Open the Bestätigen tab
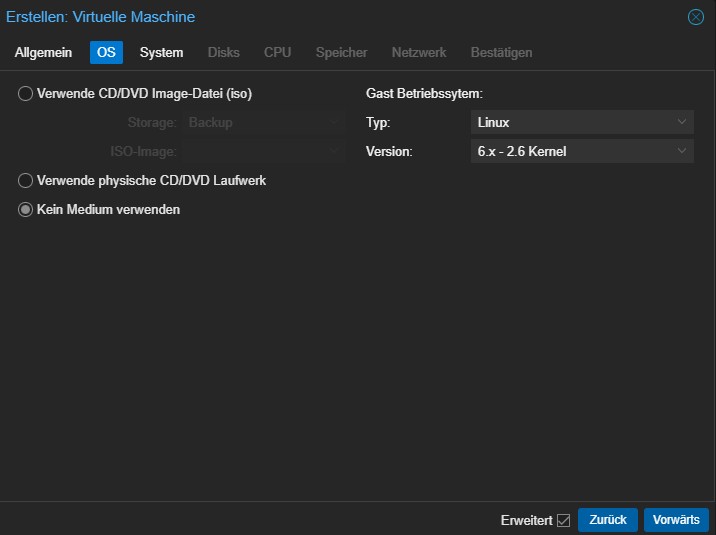The width and height of the screenshot is (716, 535). coord(501,52)
